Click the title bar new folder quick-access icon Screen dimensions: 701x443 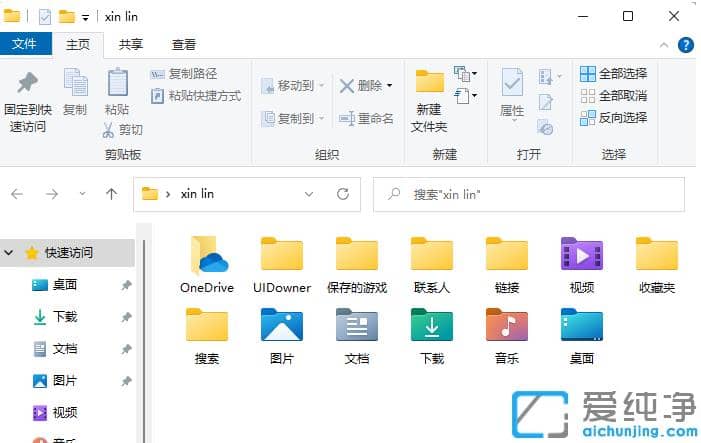coord(67,17)
